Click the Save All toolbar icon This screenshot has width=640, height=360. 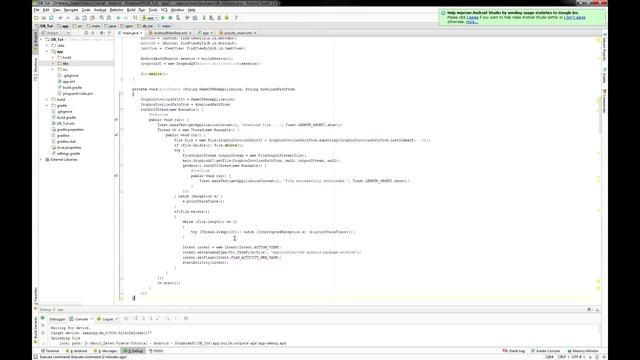click(x=44, y=18)
